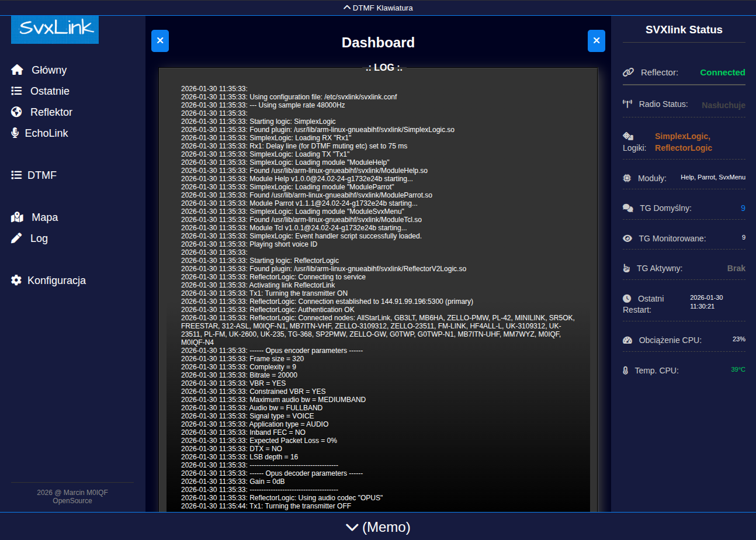Open the EchoLink menu entry
Image resolution: width=756 pixels, height=540 pixels.
tap(46, 133)
